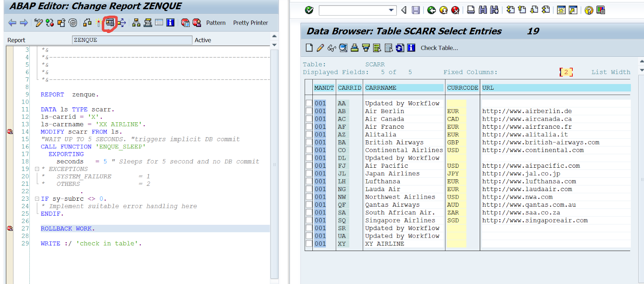Image resolution: width=644 pixels, height=284 pixels.
Task: Click the Pattern button
Action: pyautogui.click(x=216, y=23)
